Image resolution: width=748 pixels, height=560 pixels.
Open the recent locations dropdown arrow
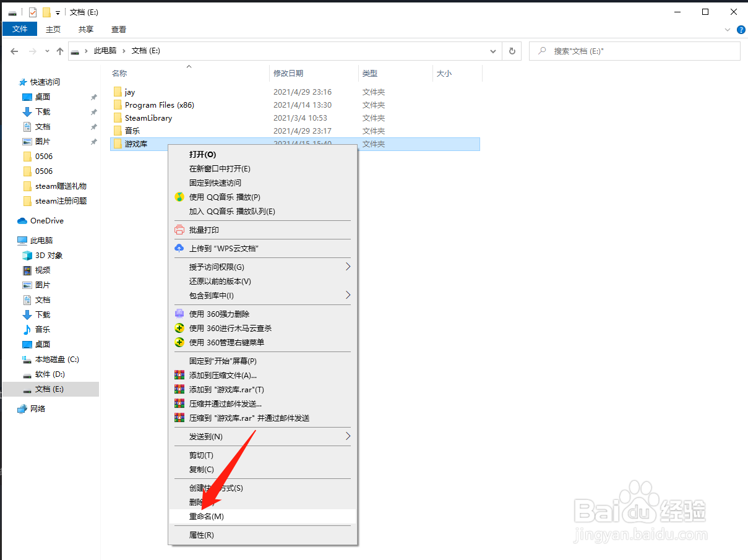(x=47, y=51)
